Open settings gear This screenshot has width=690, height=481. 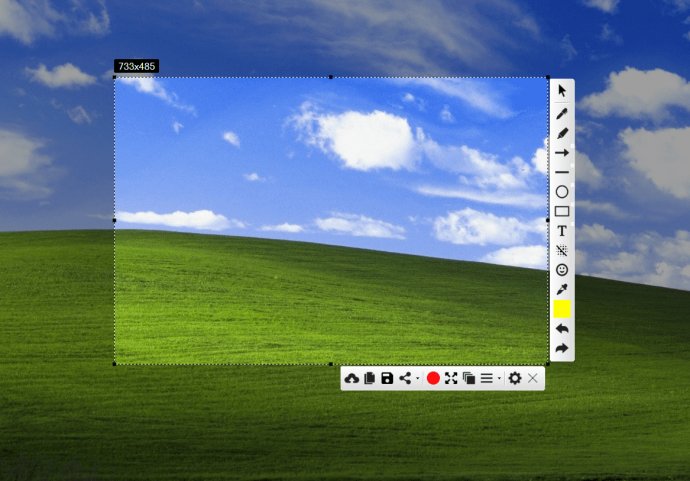tap(515, 378)
